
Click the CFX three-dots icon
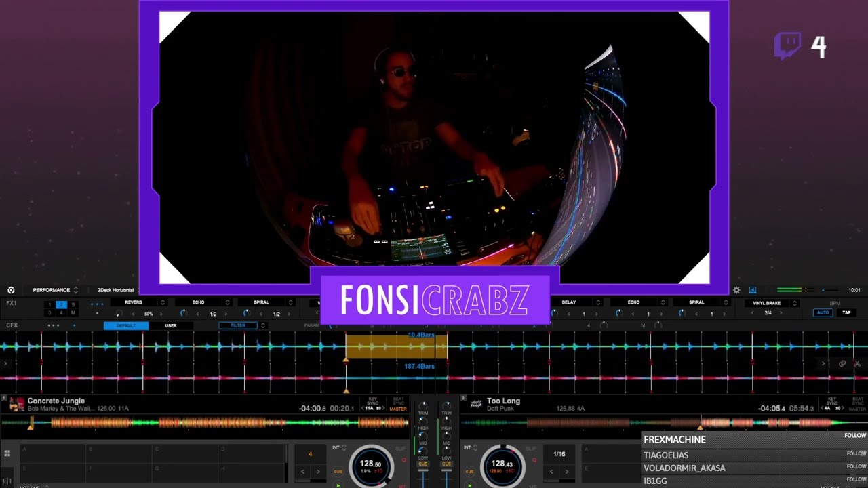(x=54, y=326)
